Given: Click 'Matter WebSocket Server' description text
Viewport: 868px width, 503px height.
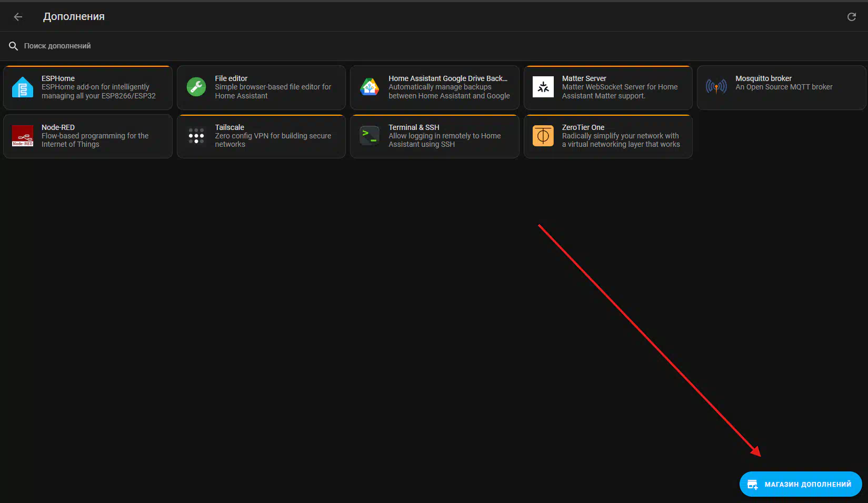Looking at the screenshot, I should [x=620, y=91].
